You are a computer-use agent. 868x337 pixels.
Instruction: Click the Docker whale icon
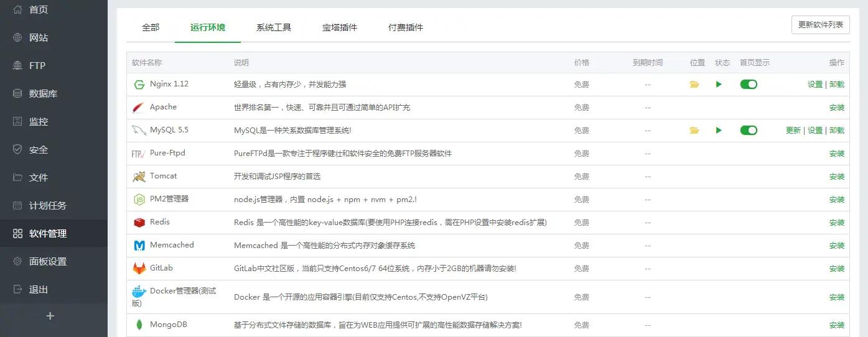pos(139,291)
